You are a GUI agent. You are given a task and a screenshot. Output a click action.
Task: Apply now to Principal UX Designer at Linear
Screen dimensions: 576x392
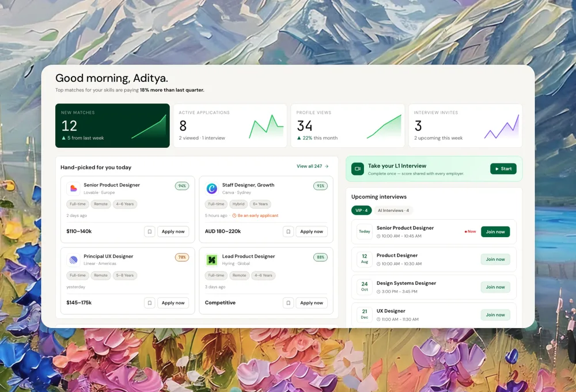click(x=173, y=303)
